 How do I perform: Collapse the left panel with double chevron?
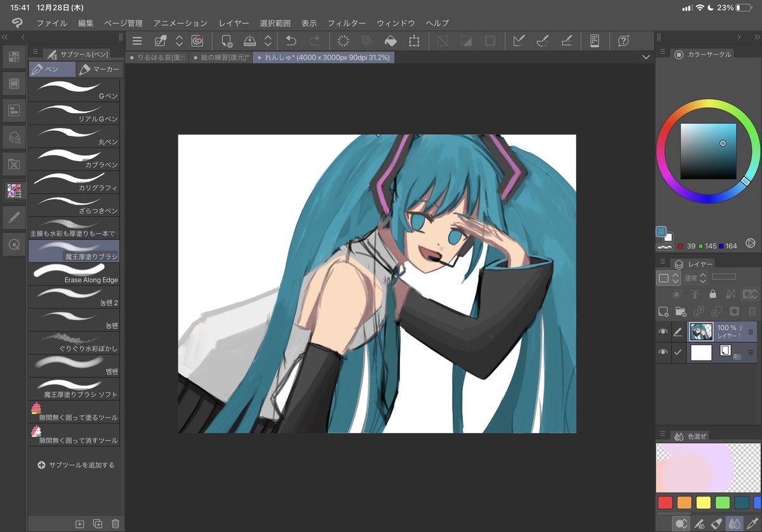(5, 37)
